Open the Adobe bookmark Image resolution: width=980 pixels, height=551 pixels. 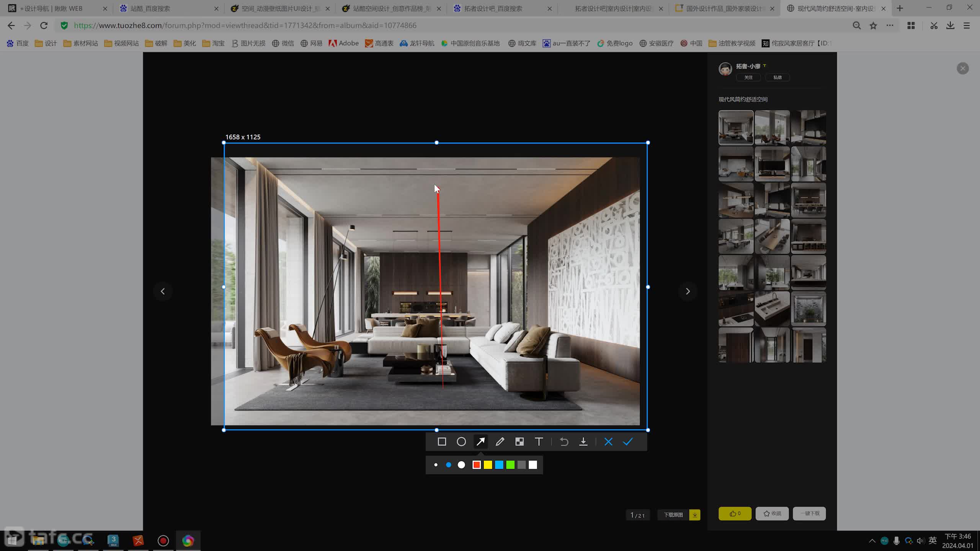tap(343, 43)
